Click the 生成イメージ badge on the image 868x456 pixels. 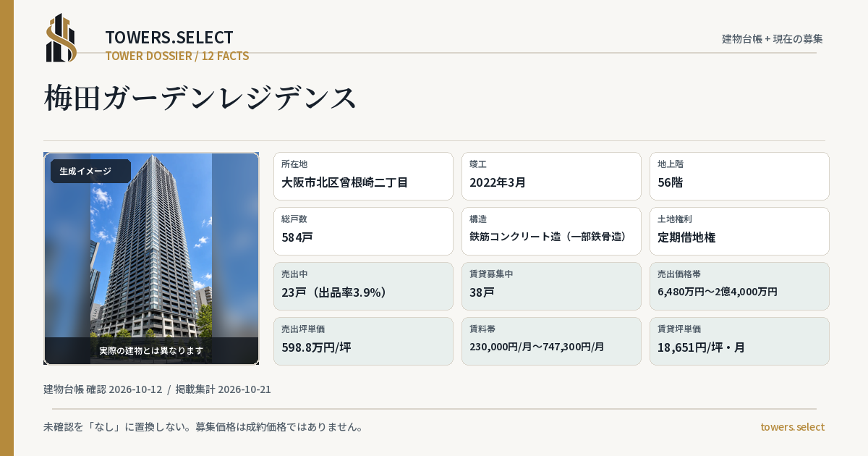90,172
